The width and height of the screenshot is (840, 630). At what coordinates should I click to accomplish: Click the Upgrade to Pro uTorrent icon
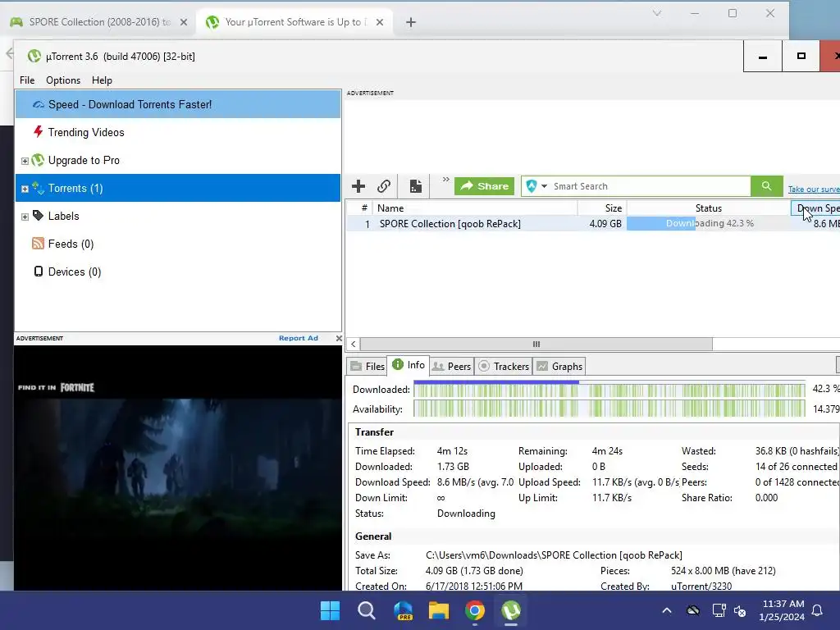38,160
